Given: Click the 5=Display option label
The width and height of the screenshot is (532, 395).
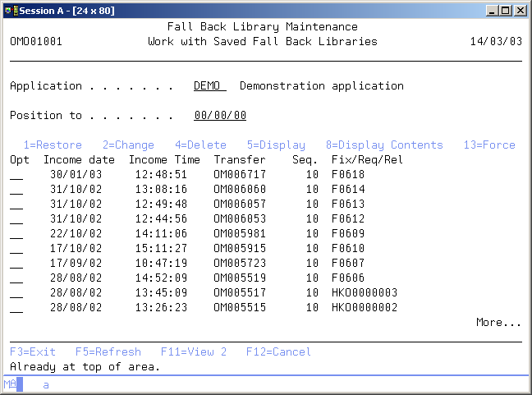Looking at the screenshot, I should tap(276, 145).
